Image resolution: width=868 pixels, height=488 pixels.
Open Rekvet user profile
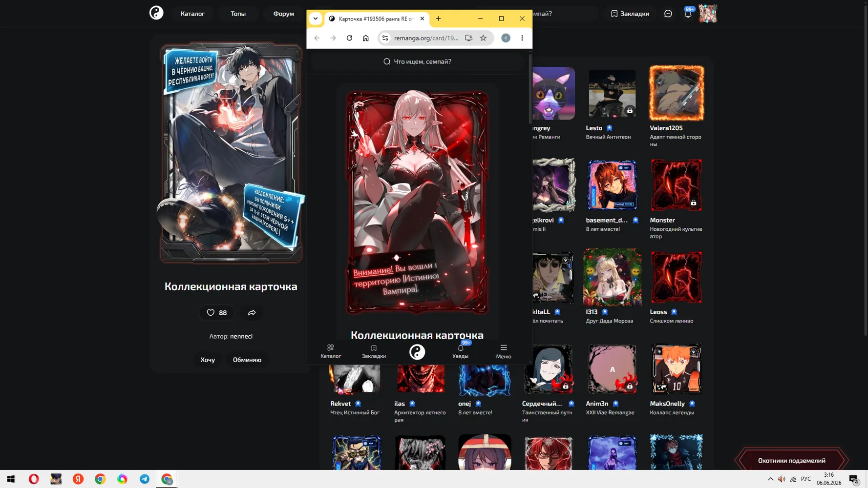pos(340,404)
